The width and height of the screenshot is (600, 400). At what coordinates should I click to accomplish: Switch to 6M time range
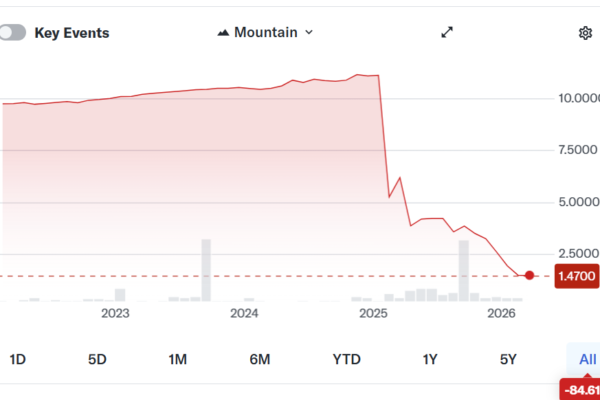coord(260,360)
